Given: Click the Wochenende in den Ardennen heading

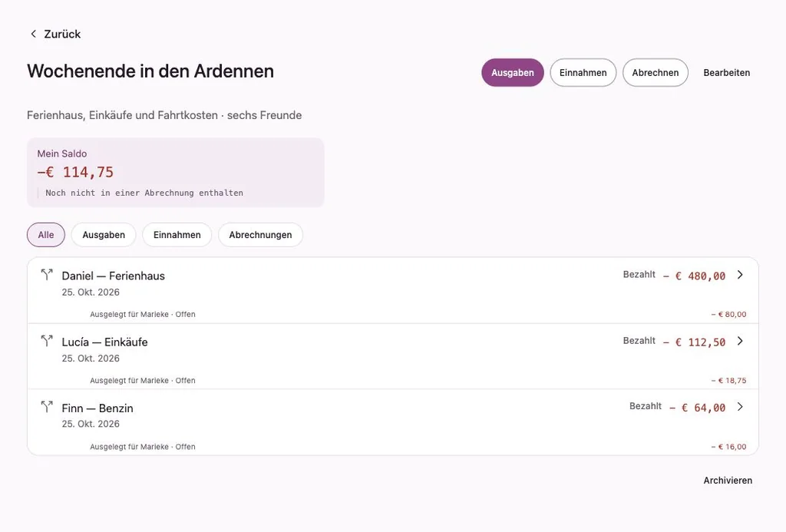Looking at the screenshot, I should (150, 71).
